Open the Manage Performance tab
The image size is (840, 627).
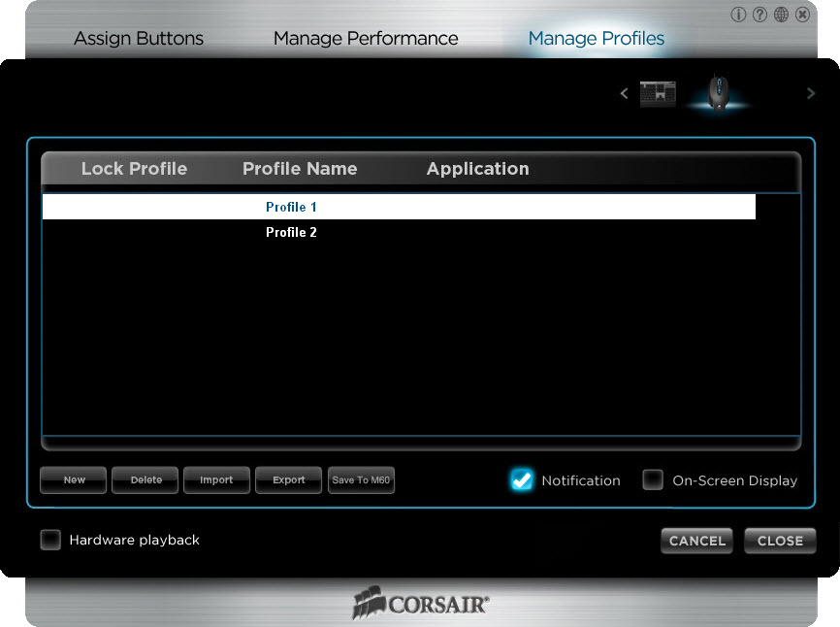coord(366,39)
